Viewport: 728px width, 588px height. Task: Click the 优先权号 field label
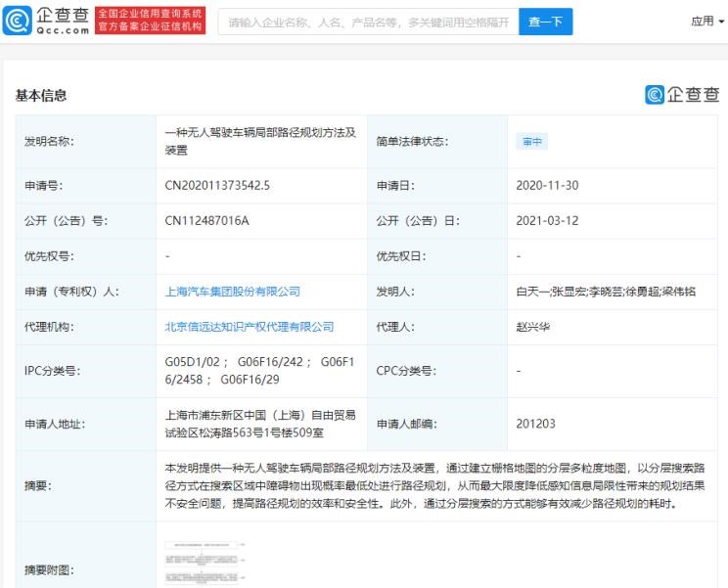49,256
